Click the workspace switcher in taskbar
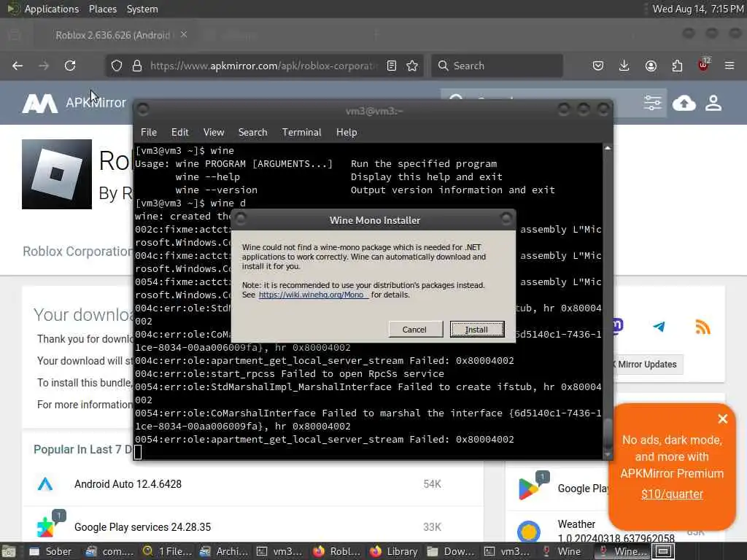 [x=664, y=551]
